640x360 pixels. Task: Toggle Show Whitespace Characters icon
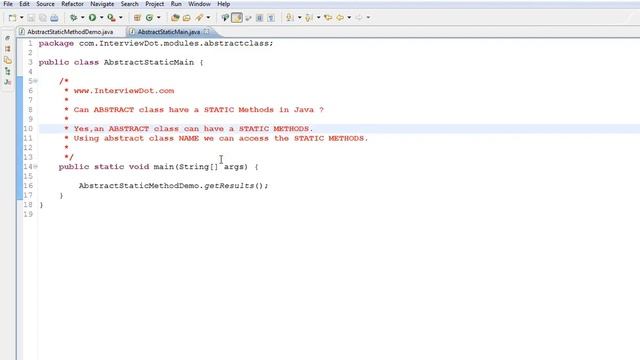(271, 18)
